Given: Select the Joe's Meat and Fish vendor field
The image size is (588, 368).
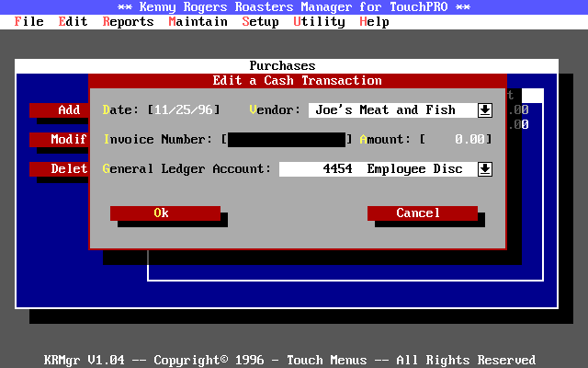Looking at the screenshot, I should (x=393, y=110).
